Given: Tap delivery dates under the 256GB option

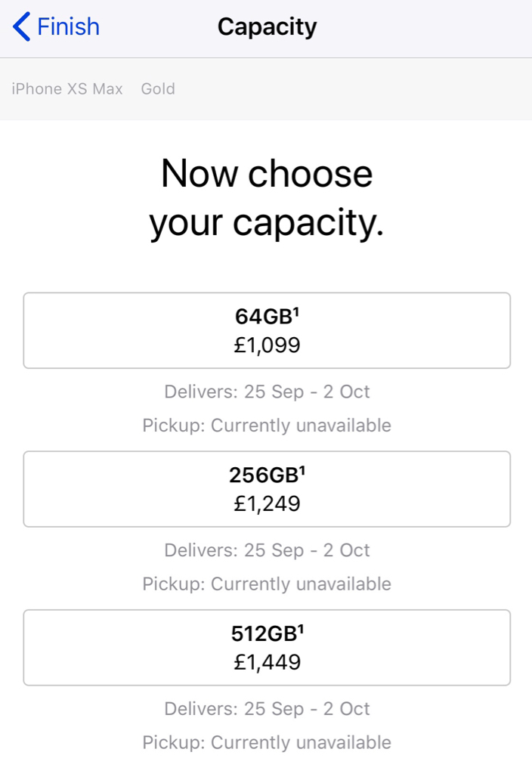Looking at the screenshot, I should [267, 550].
